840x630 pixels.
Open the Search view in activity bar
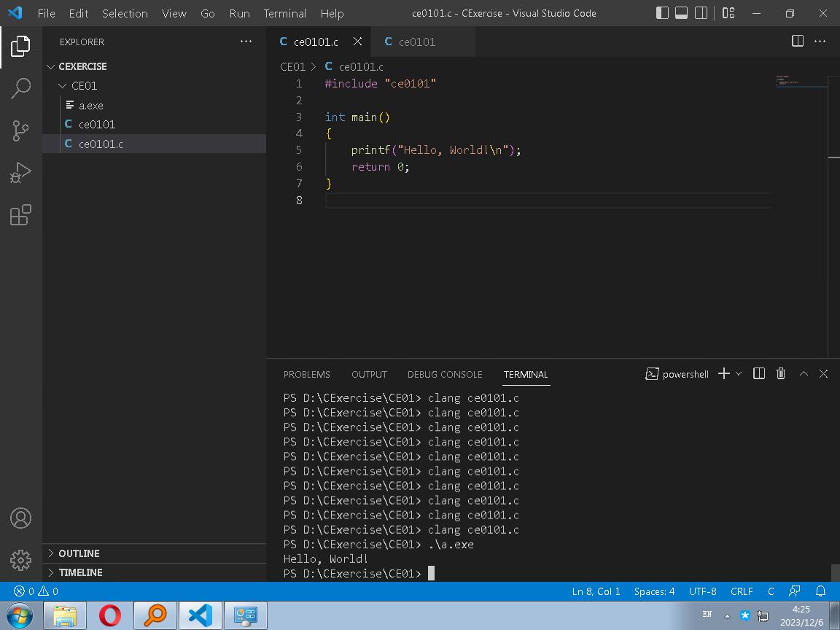coord(20,88)
